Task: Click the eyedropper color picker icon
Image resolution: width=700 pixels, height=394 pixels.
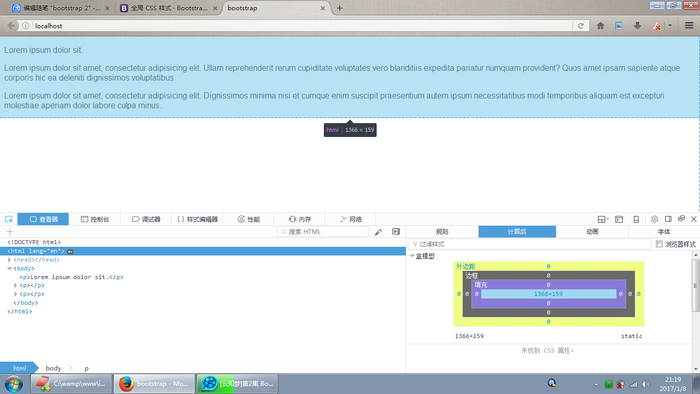Action: pyautogui.click(x=378, y=232)
